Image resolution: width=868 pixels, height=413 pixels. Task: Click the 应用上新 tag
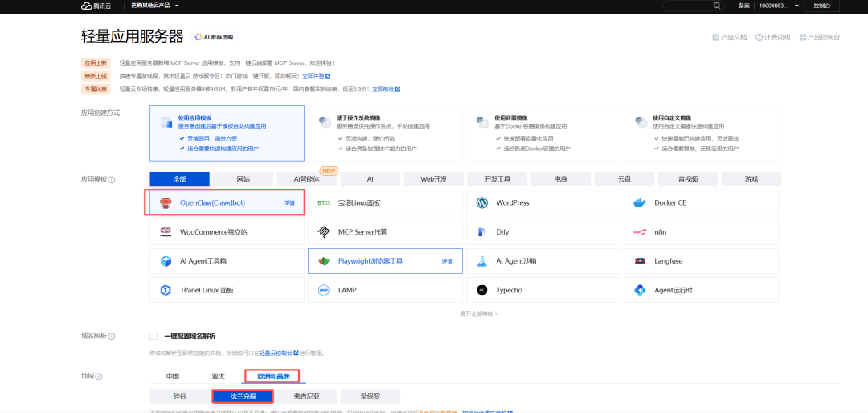[x=95, y=63]
